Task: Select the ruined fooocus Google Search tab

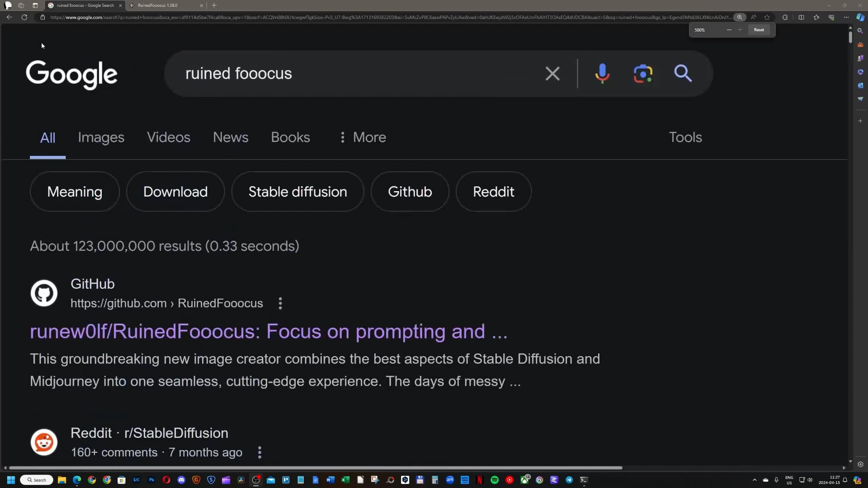Action: 85,5
